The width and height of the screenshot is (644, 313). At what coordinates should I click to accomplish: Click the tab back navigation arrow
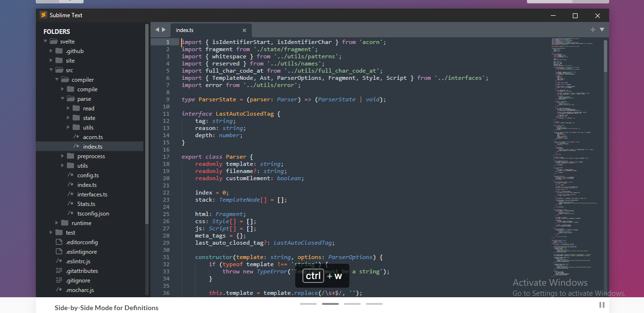[157, 30]
